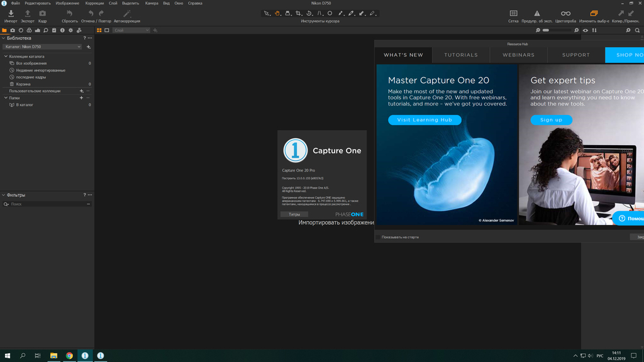Click the Цветопроба glasses icon
The image size is (644, 362).
click(x=565, y=13)
